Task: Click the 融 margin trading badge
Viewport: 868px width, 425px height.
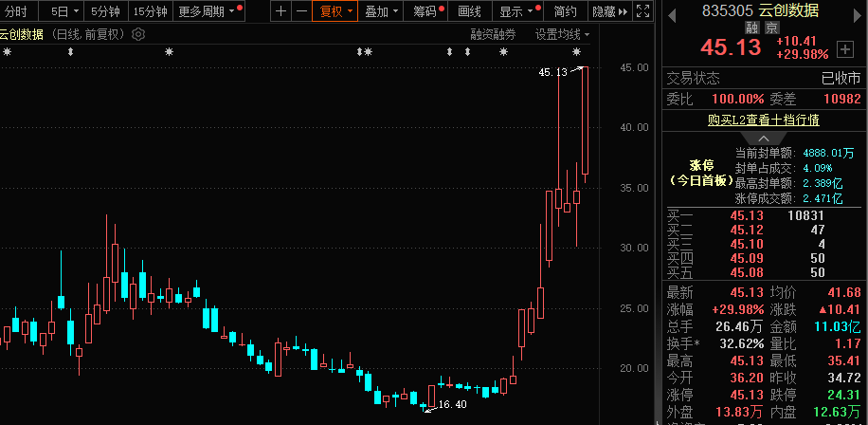Action: tap(750, 28)
